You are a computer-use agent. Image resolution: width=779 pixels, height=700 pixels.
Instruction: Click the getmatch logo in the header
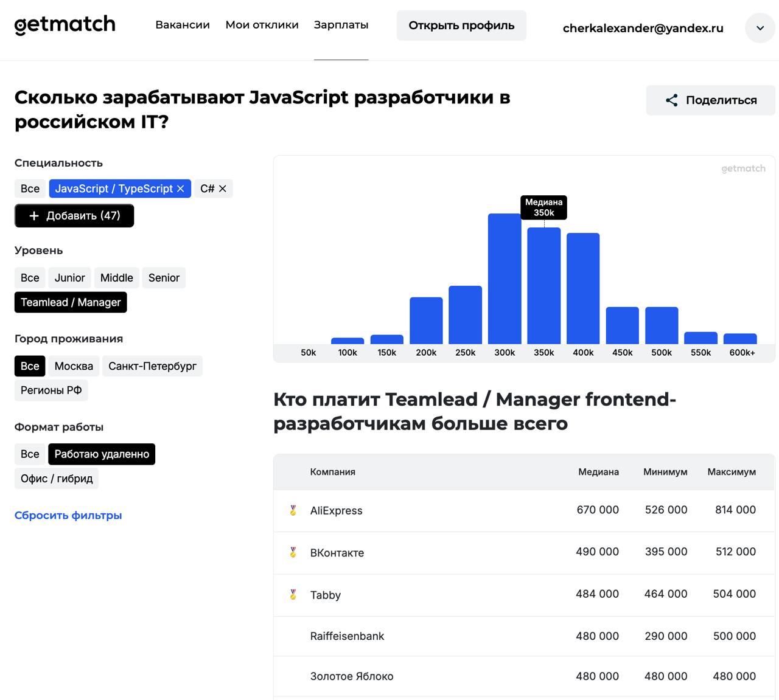65,25
